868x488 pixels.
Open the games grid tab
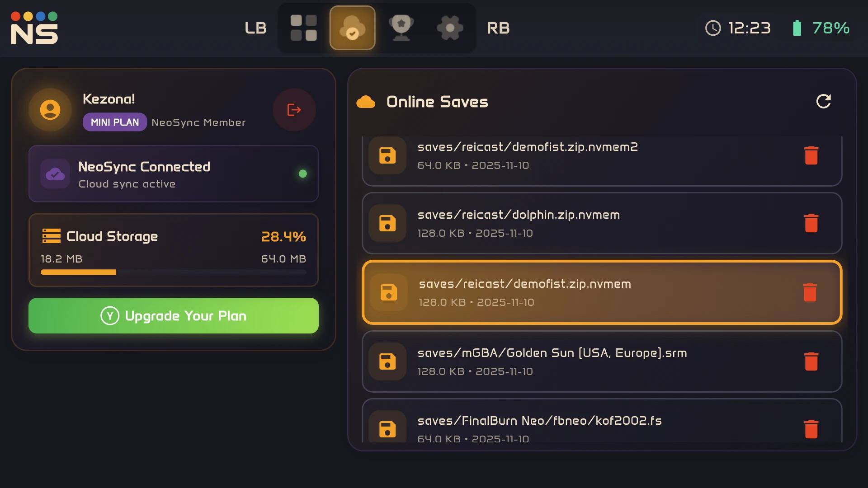[303, 28]
